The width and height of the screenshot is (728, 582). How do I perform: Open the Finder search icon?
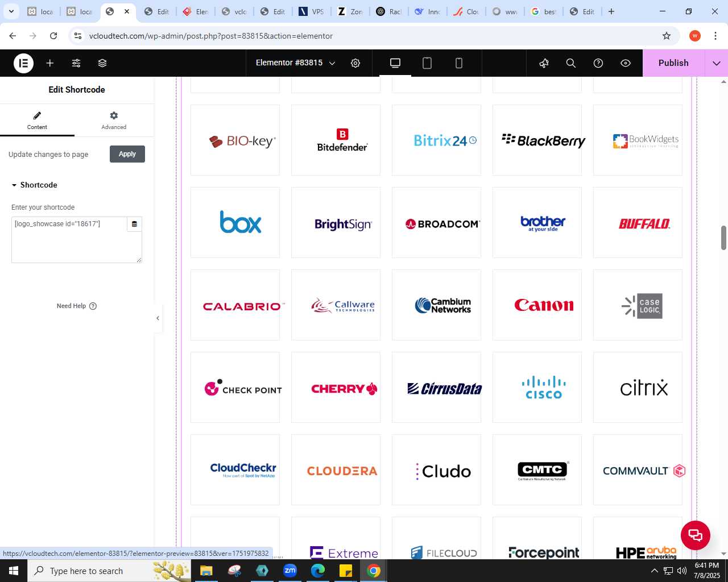click(571, 63)
